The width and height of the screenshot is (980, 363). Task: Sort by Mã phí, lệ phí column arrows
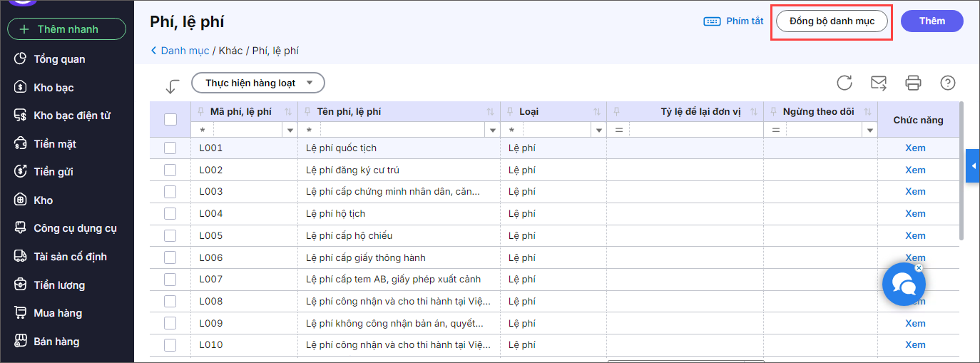coord(288,112)
